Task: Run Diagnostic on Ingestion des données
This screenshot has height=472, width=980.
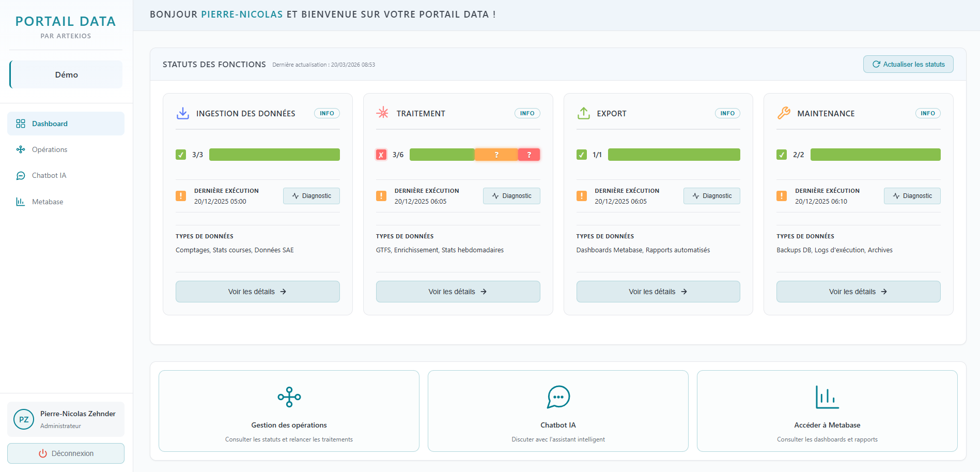Action: (311, 196)
